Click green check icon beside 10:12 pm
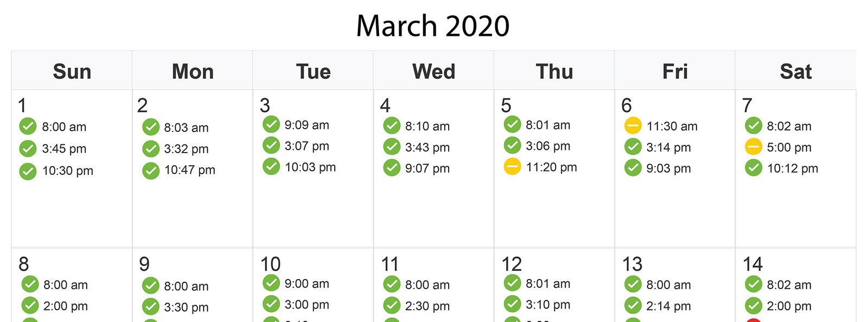Screen dimensions: 868x322 point(753,168)
